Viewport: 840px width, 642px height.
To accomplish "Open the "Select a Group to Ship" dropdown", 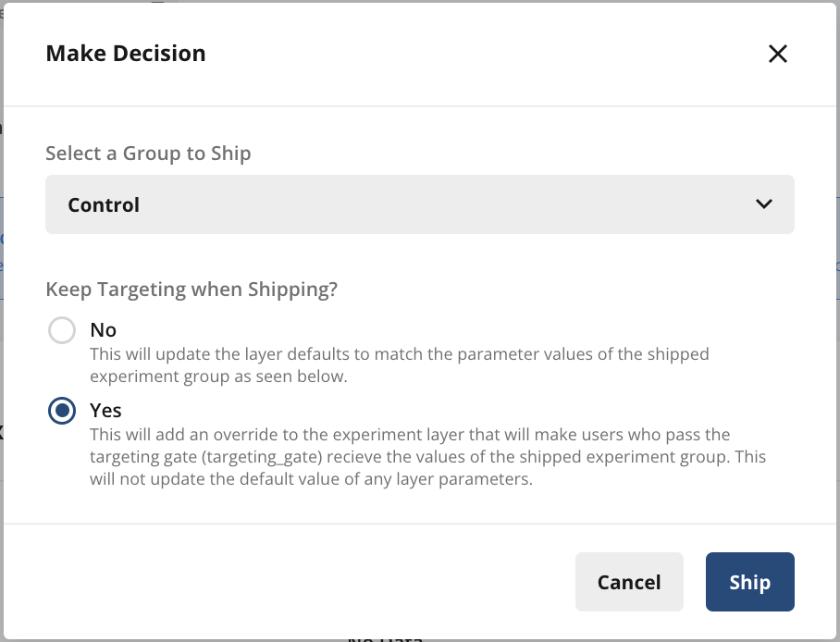I will click(419, 204).
